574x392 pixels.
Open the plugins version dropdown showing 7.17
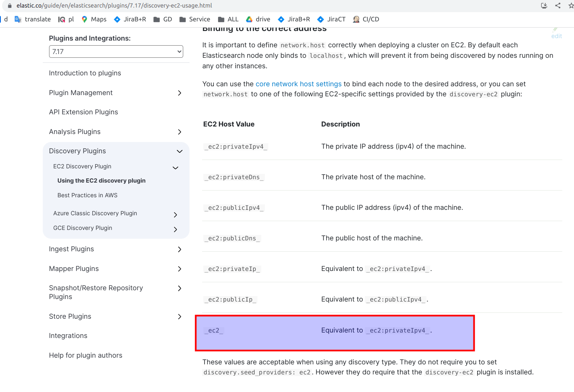point(116,51)
